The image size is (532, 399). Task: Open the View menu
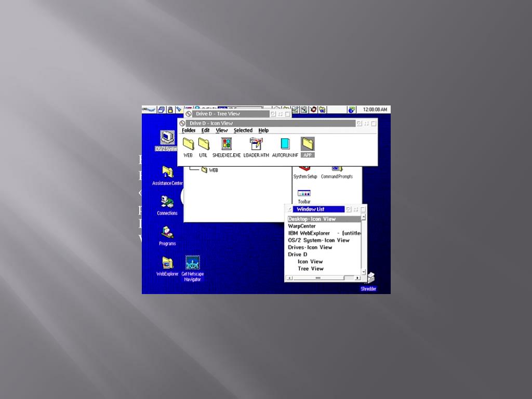tap(221, 130)
